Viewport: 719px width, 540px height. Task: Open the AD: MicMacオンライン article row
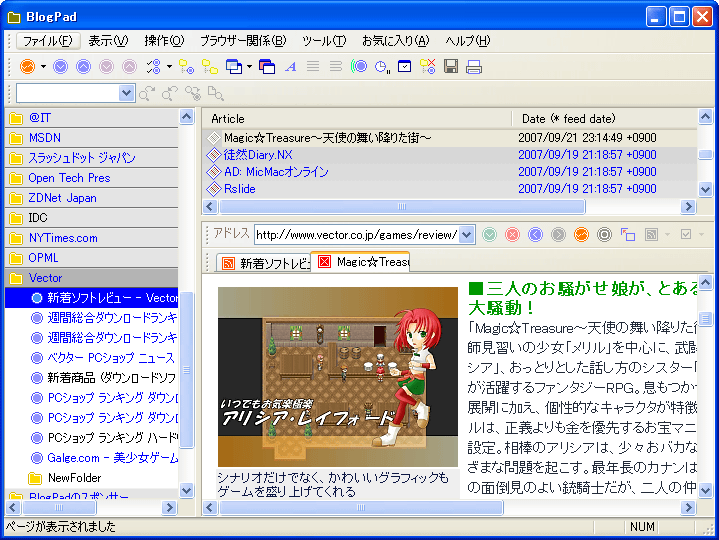click(x=449, y=172)
